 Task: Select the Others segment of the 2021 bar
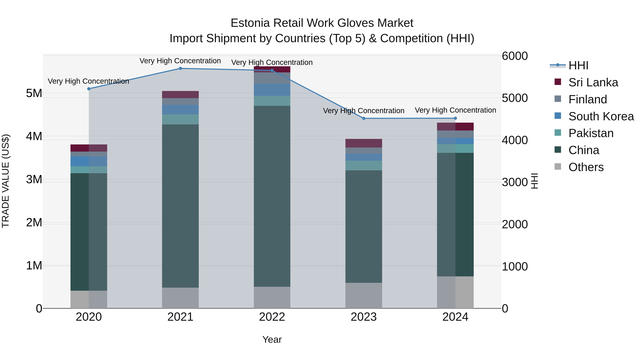click(x=180, y=298)
